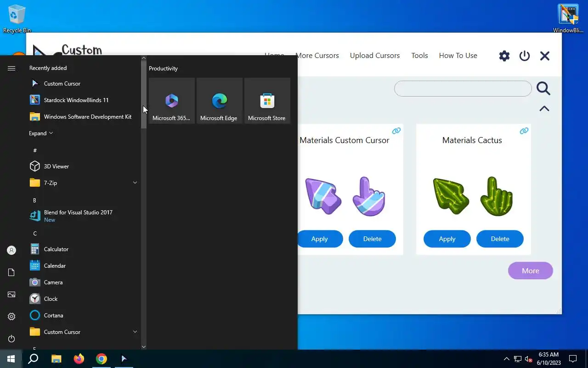Select green cactus hand pointer thumbnail

tap(496, 196)
